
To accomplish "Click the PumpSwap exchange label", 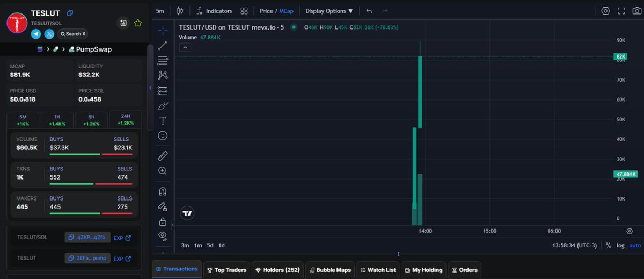I will coord(90,49).
